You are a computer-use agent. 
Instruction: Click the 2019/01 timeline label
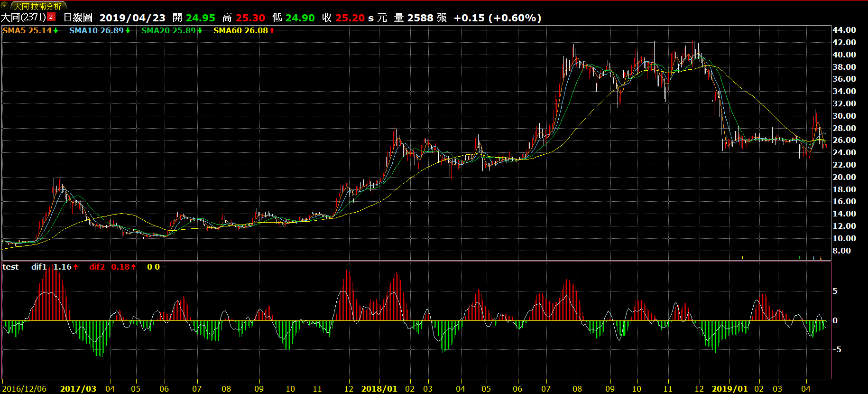point(729,389)
